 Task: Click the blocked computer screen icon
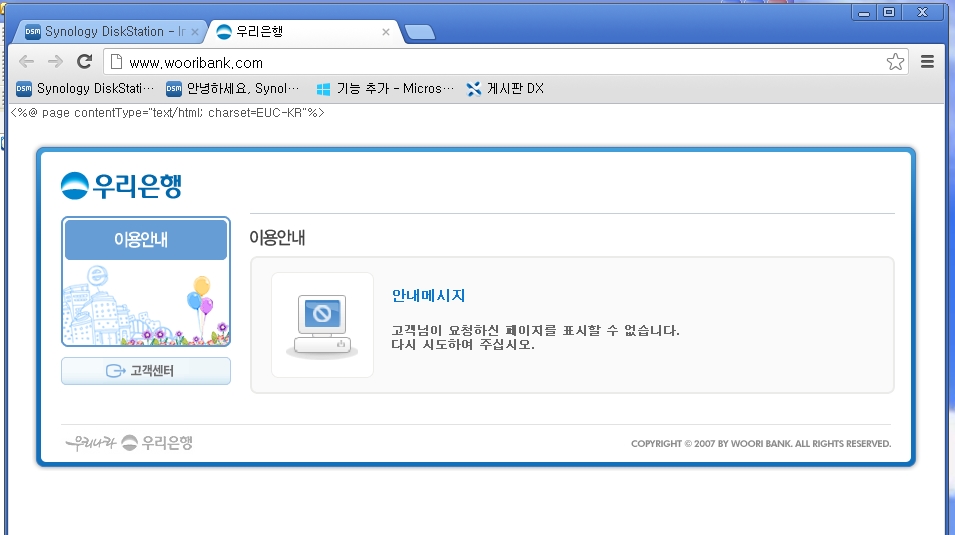pos(322,325)
